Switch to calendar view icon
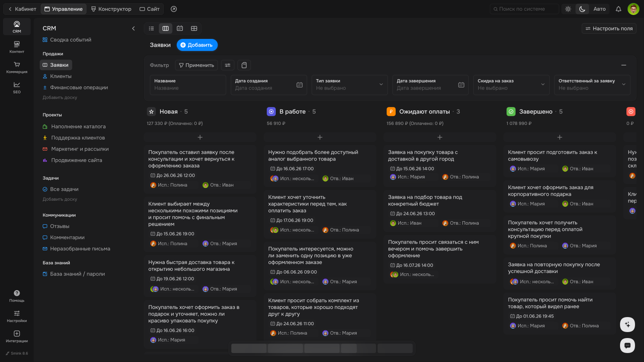Viewport: 644px width, 362px height. click(180, 29)
